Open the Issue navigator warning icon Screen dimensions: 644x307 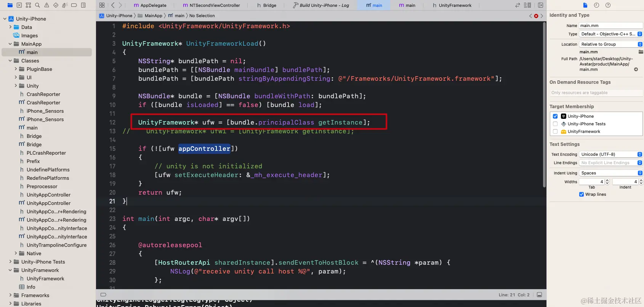(46, 5)
